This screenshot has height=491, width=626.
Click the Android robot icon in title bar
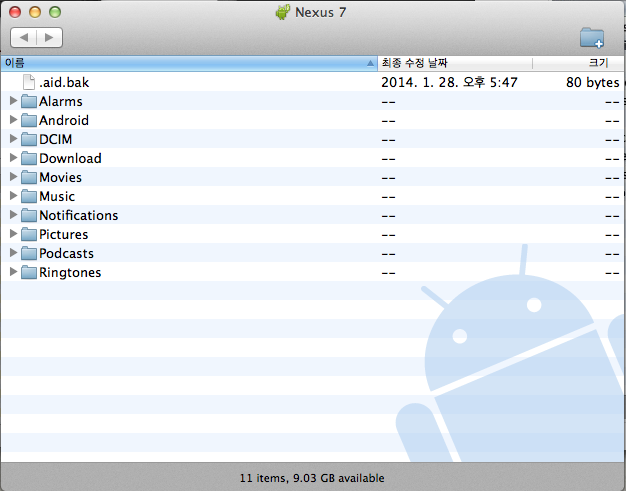click(x=283, y=12)
